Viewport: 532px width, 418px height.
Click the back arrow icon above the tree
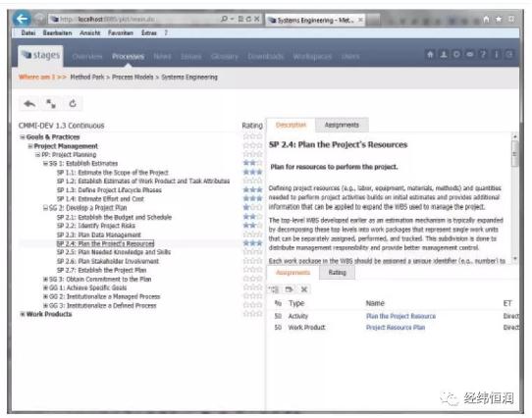tap(29, 103)
